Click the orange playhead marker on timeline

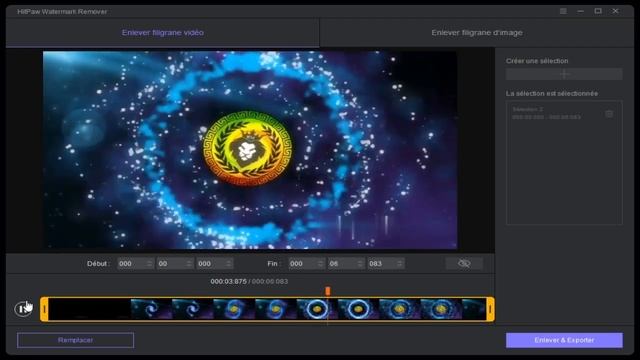[328, 291]
